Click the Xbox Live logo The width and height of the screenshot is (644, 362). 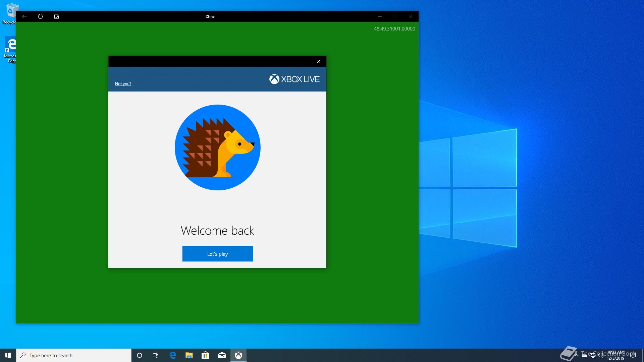pyautogui.click(x=294, y=79)
